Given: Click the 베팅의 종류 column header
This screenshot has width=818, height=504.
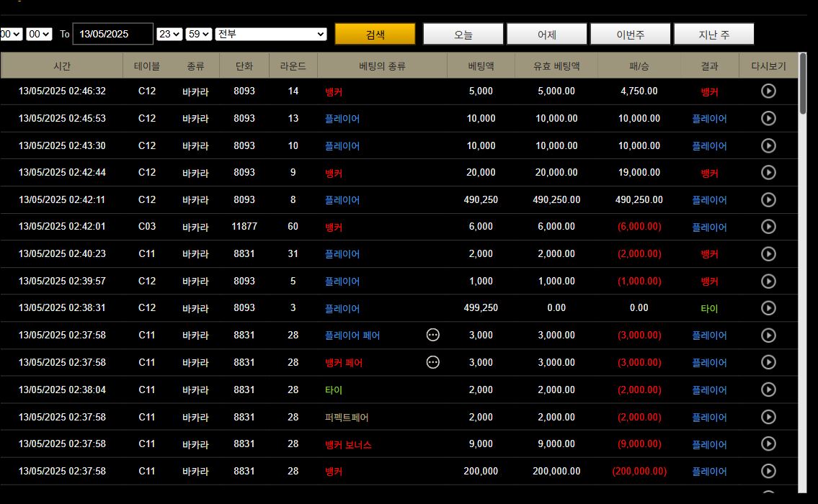Looking at the screenshot, I should click(x=383, y=66).
